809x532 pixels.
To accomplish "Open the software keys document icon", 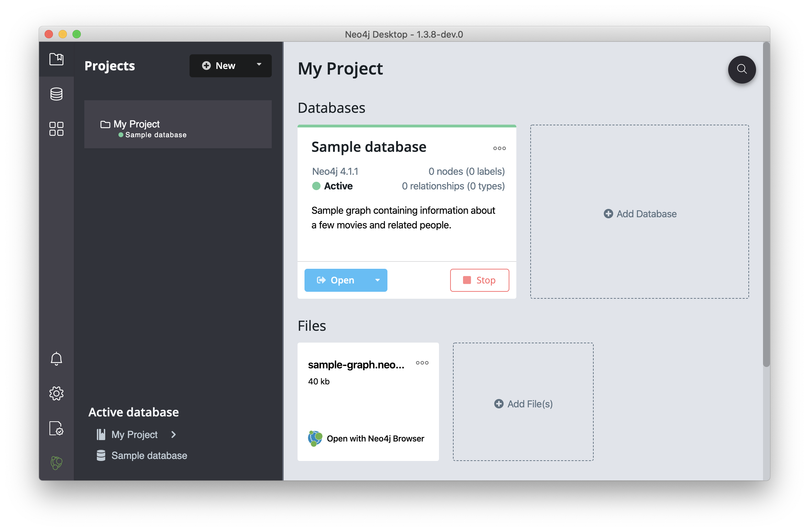I will pyautogui.click(x=56, y=428).
